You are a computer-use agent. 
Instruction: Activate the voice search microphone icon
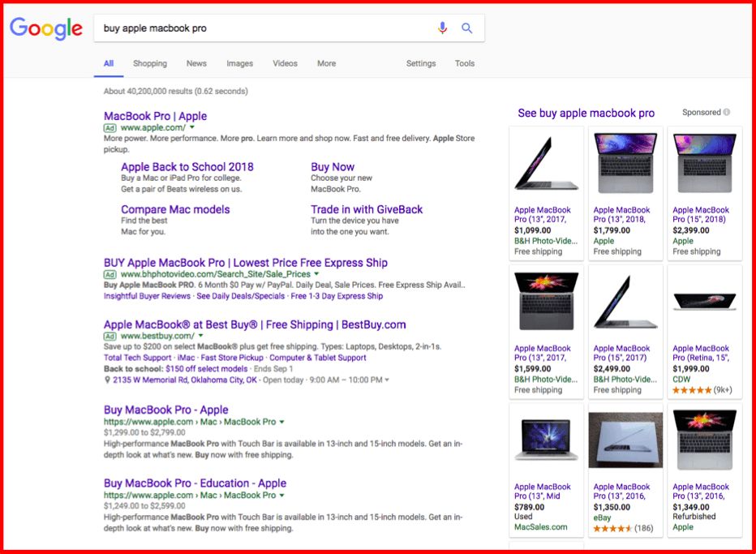pos(442,27)
